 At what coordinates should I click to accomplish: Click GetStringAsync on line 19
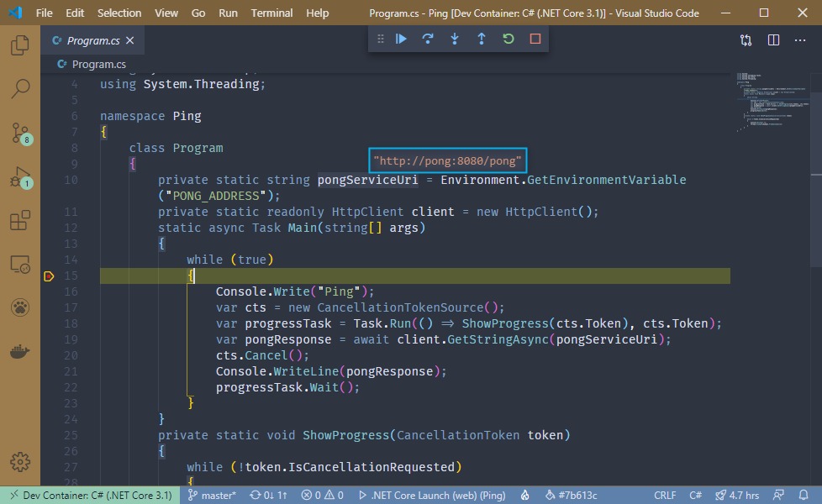coord(498,339)
